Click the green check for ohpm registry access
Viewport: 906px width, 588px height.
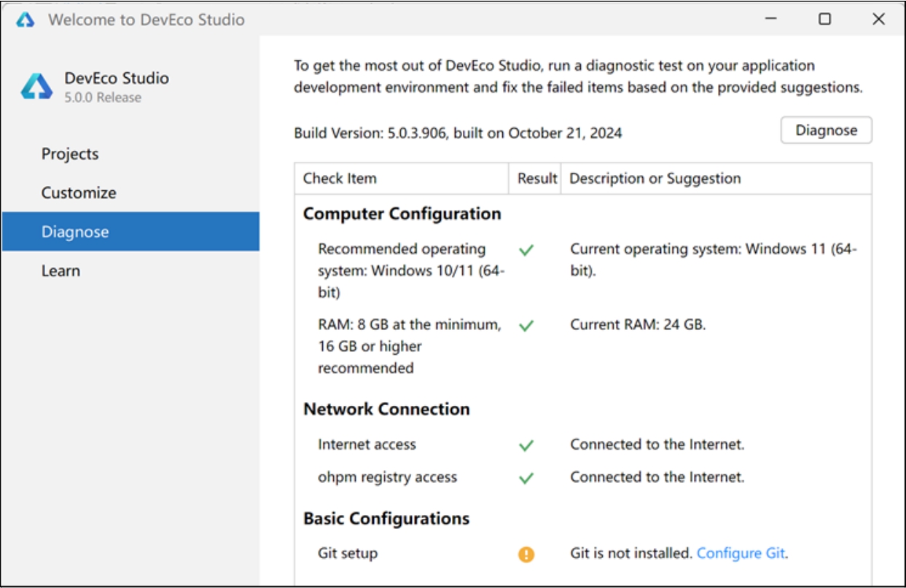pyautogui.click(x=526, y=478)
